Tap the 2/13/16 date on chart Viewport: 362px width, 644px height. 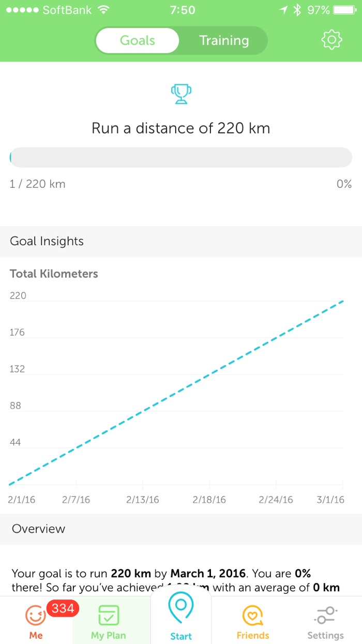click(143, 500)
